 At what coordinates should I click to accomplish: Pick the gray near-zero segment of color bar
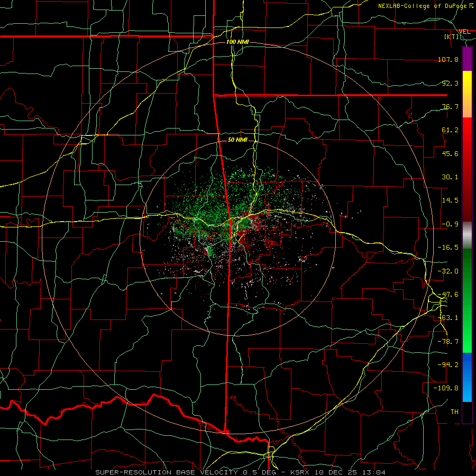467,235
